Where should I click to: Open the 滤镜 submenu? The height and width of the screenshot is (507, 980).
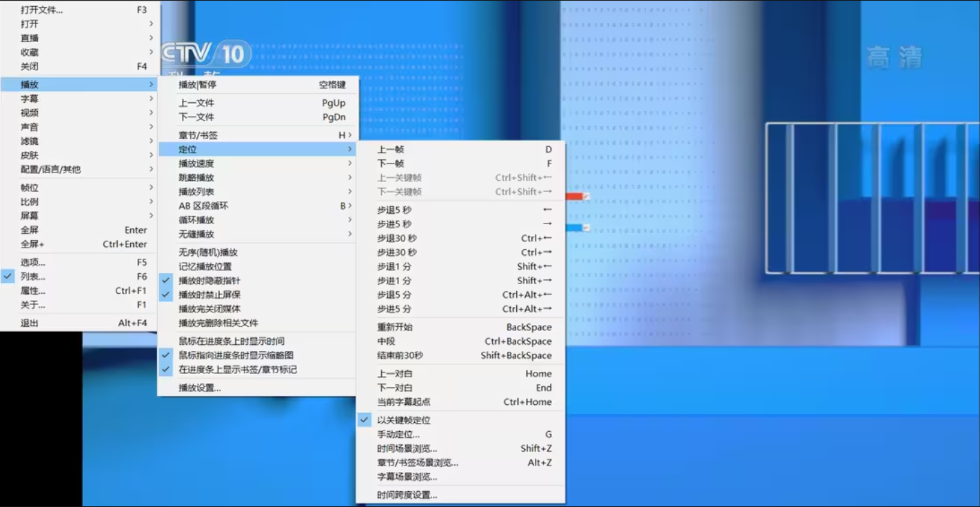click(80, 141)
